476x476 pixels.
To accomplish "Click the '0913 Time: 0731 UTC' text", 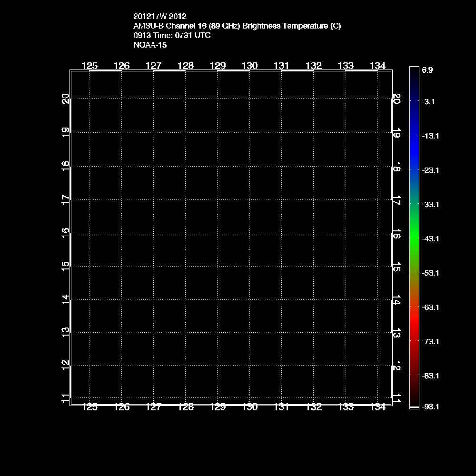I will [172, 36].
